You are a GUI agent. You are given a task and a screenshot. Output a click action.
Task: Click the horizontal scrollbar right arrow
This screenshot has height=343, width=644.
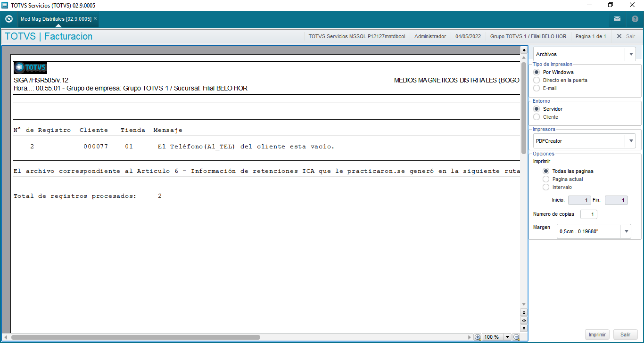pyautogui.click(x=469, y=337)
